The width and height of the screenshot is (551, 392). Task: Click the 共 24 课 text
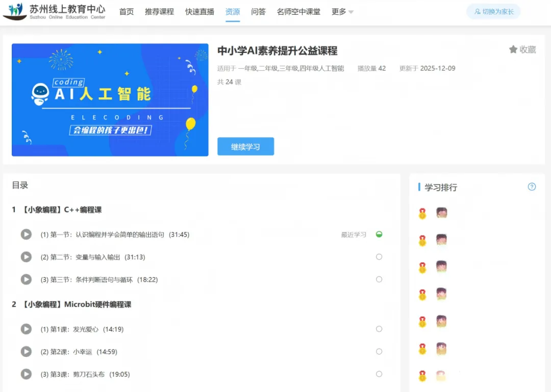pyautogui.click(x=229, y=82)
